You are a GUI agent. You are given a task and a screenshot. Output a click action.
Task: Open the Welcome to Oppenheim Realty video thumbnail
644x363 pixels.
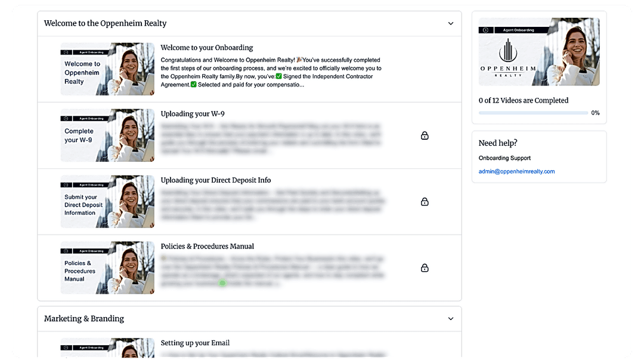click(x=107, y=69)
